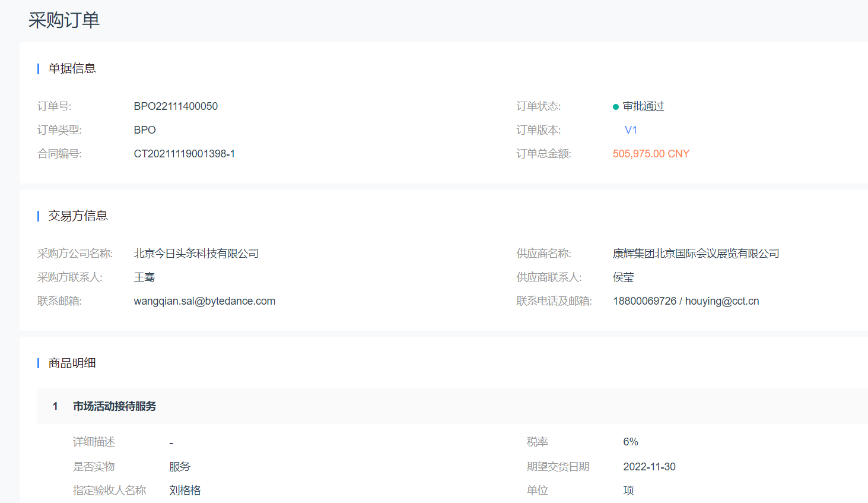Image resolution: width=868 pixels, height=503 pixels.
Task: Open order version V1 link
Action: [x=631, y=130]
